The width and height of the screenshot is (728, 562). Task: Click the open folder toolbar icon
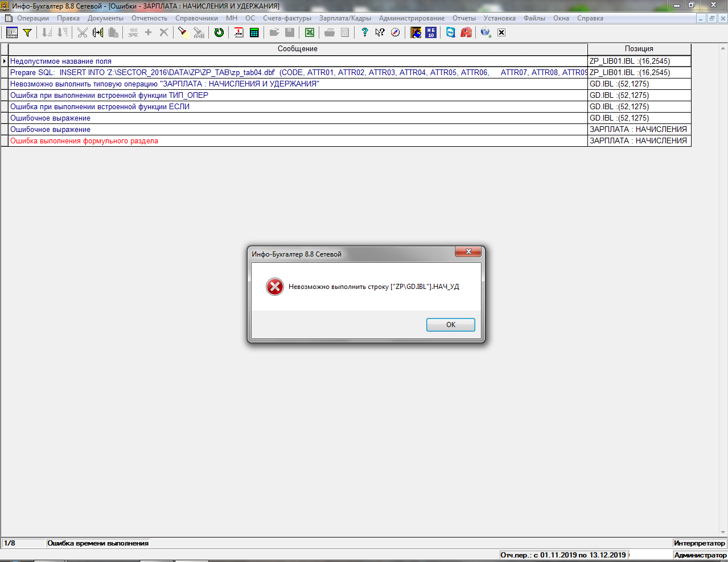(274, 32)
